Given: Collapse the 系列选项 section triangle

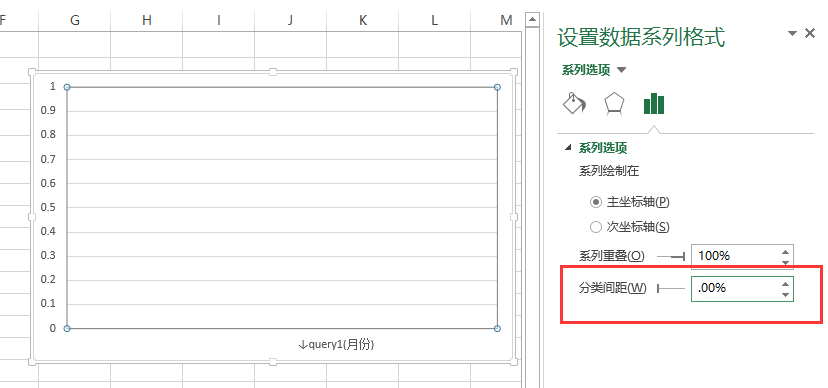Looking at the screenshot, I should (x=568, y=148).
